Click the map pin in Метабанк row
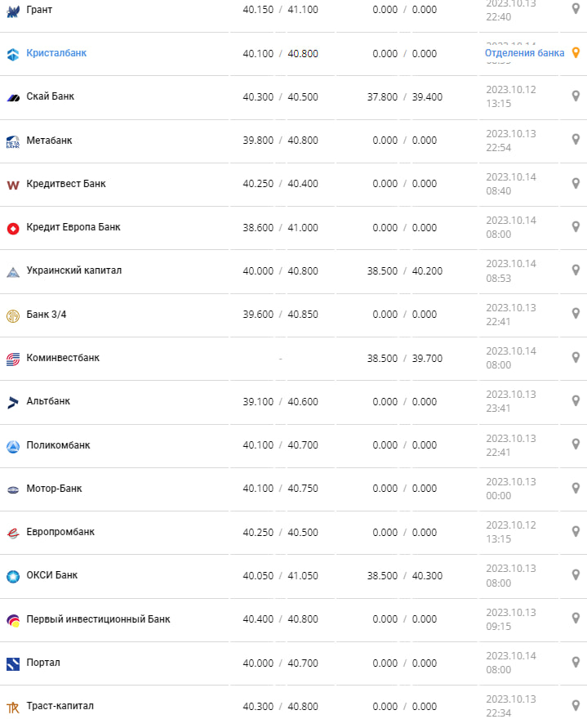The width and height of the screenshot is (587, 728). (576, 140)
